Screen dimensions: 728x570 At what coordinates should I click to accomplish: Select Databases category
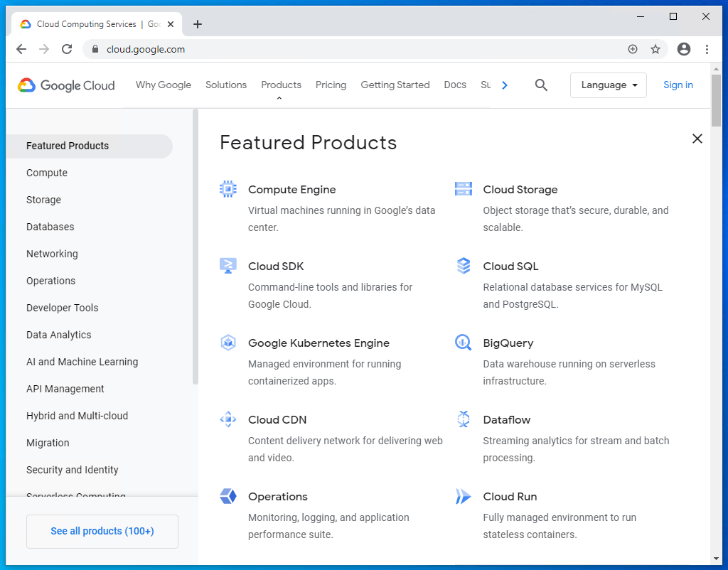(x=50, y=227)
